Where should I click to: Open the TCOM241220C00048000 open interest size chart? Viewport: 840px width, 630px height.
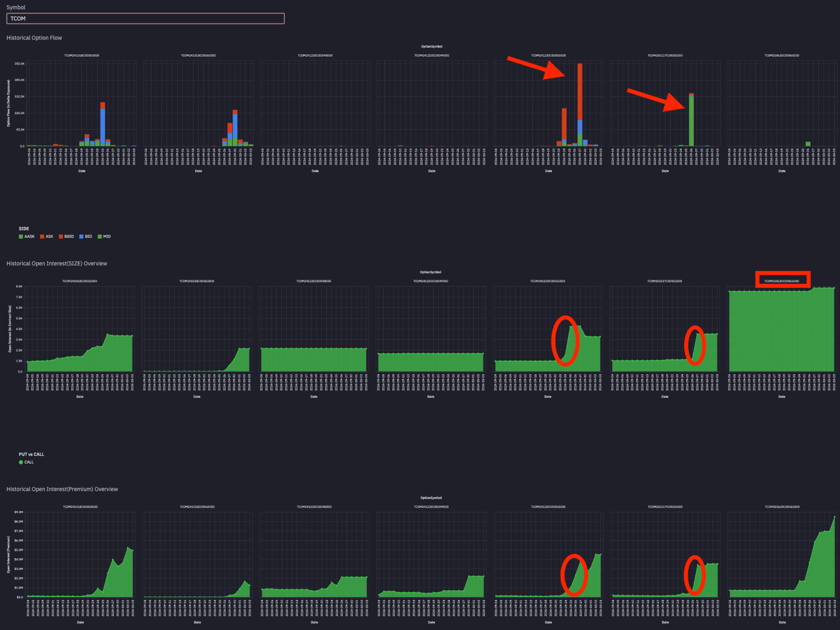click(x=314, y=329)
